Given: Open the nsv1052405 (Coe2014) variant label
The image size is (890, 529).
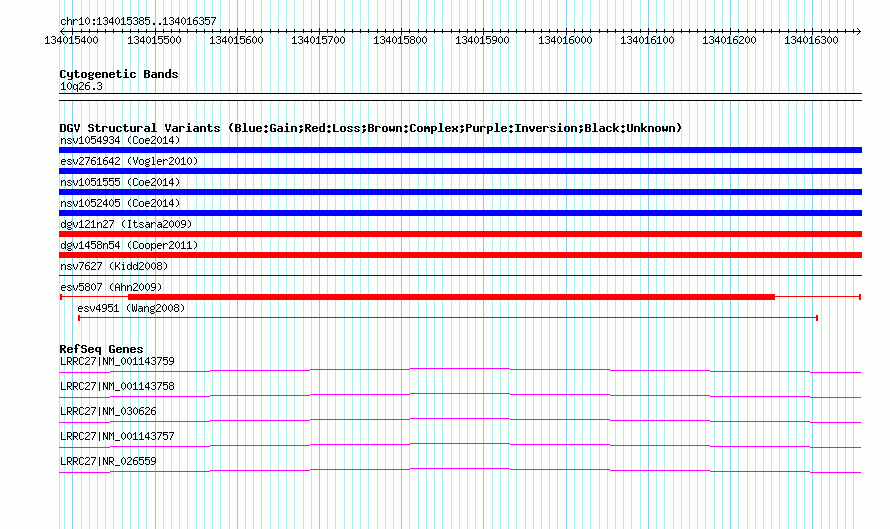Looking at the screenshot, I should click(x=120, y=203).
